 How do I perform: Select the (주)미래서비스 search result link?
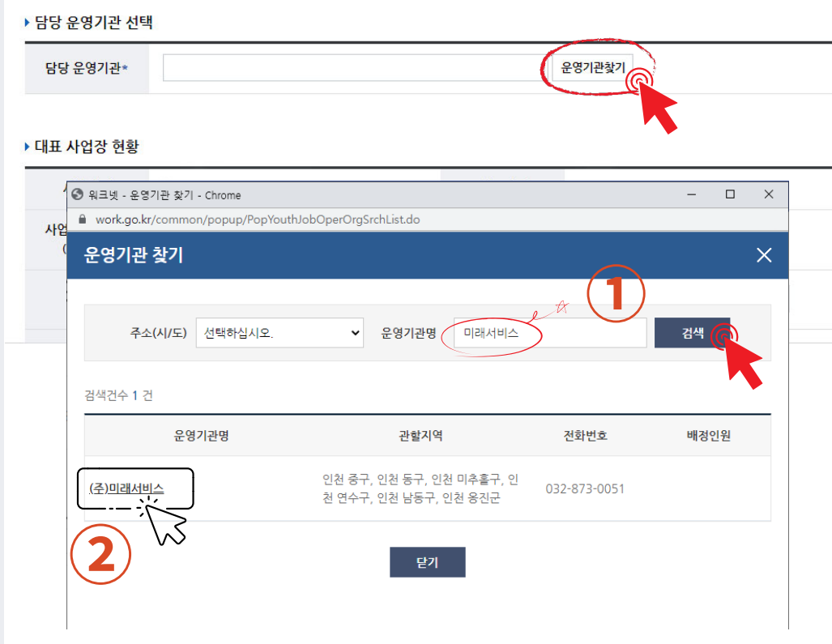tap(126, 488)
